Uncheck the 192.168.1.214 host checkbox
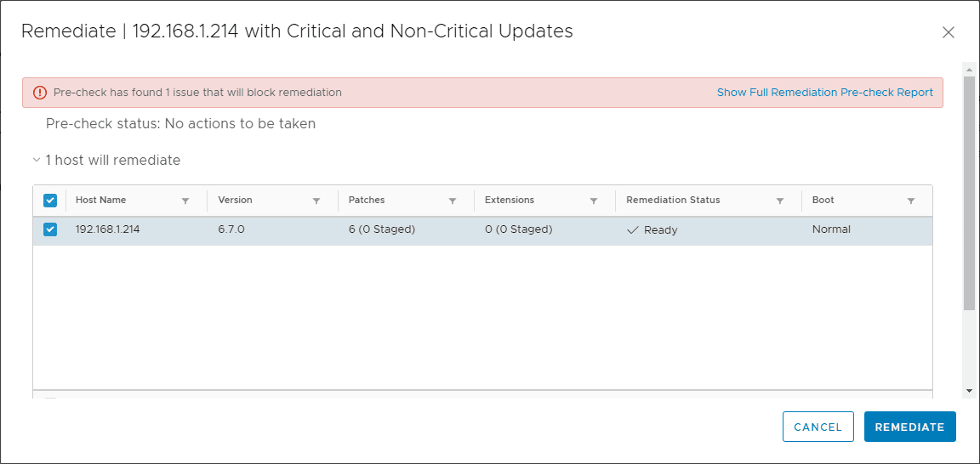980x464 pixels. tap(50, 229)
